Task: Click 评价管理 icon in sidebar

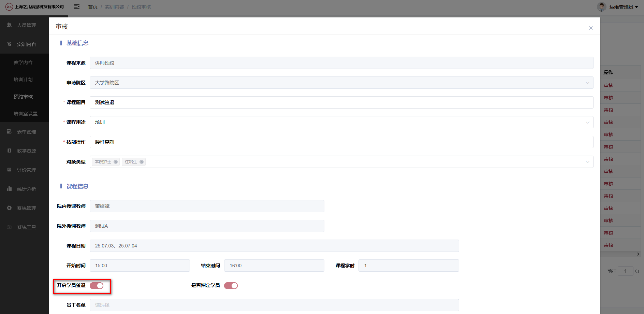Action: pos(9,170)
